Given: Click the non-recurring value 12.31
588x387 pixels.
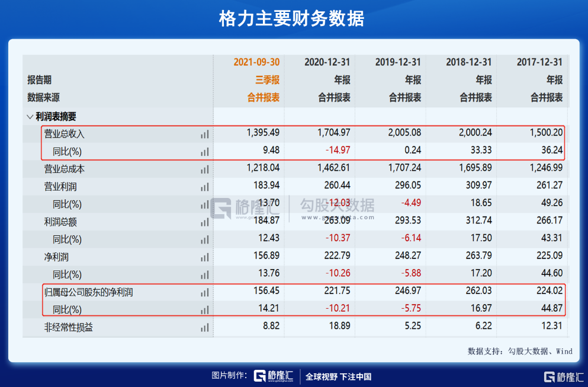Looking at the screenshot, I should (x=552, y=326).
